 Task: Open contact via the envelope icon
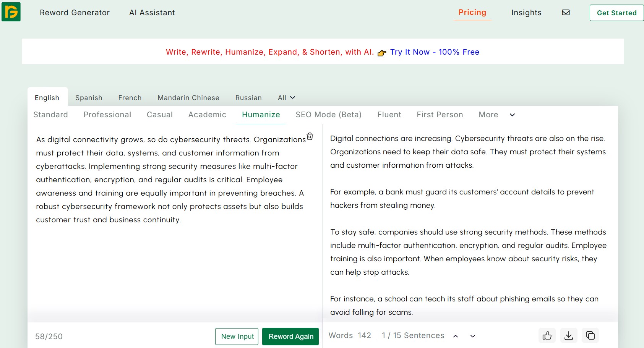(x=566, y=13)
